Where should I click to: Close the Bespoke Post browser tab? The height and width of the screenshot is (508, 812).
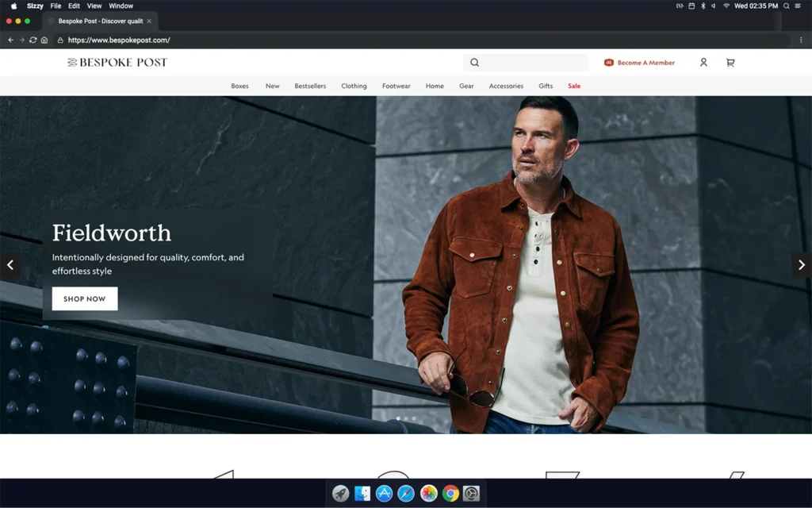[149, 21]
